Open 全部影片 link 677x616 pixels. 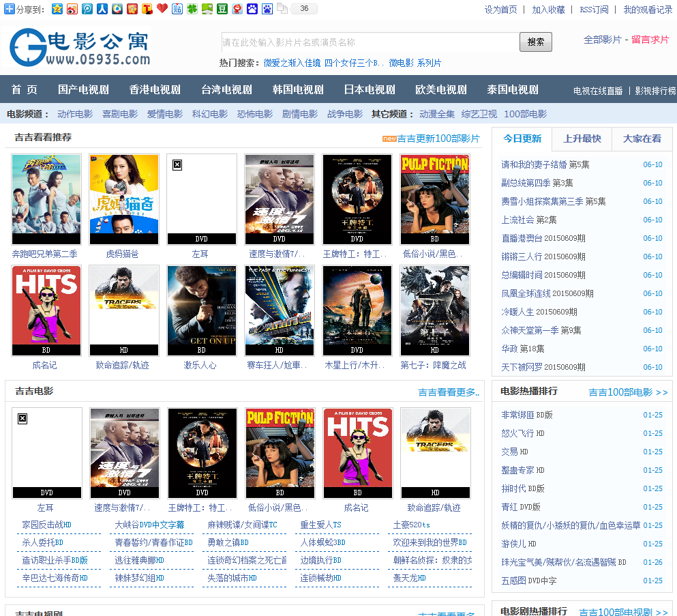pos(602,40)
